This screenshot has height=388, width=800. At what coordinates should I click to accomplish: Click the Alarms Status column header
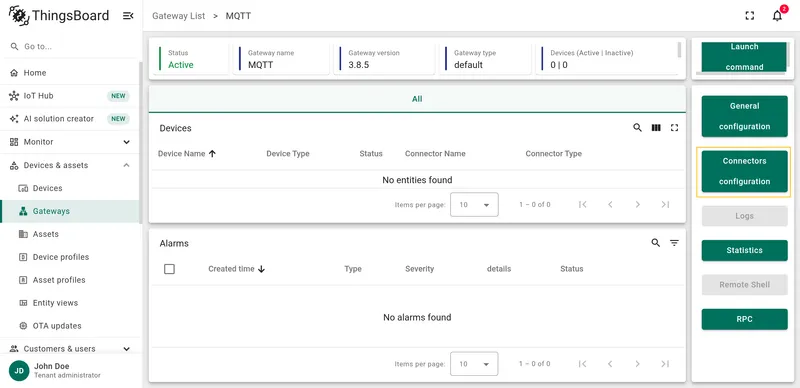point(571,269)
